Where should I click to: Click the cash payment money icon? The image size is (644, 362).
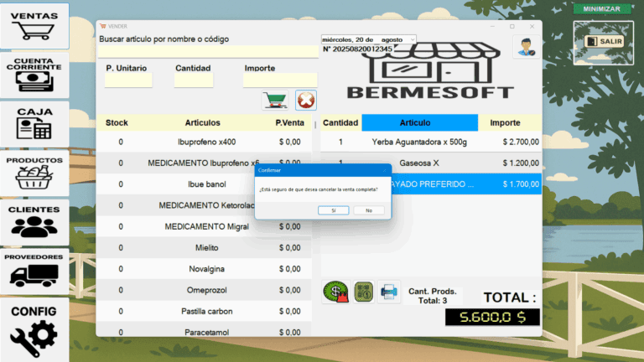click(x=336, y=292)
